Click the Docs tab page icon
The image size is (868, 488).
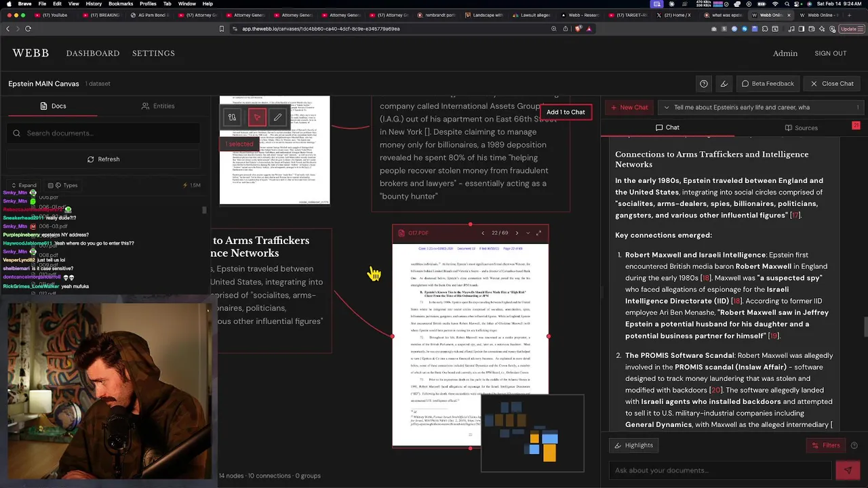[43, 106]
